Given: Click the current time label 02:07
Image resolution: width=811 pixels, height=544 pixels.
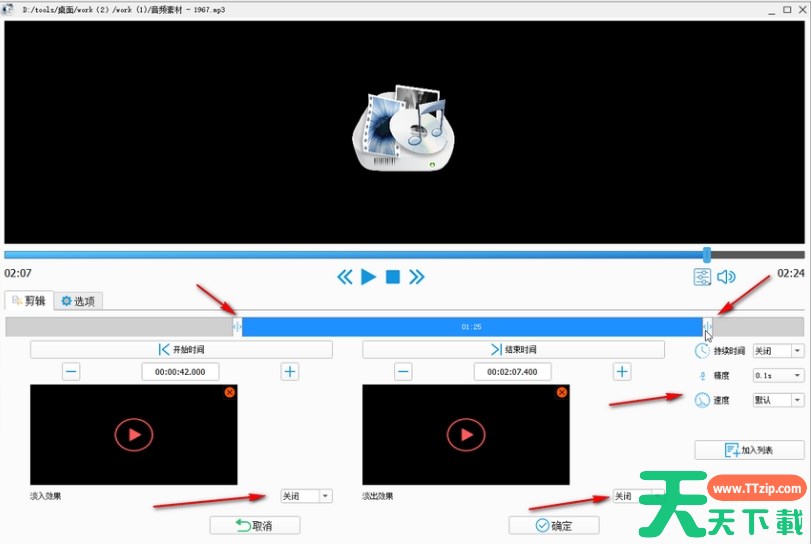Looking at the screenshot, I should point(18,273).
